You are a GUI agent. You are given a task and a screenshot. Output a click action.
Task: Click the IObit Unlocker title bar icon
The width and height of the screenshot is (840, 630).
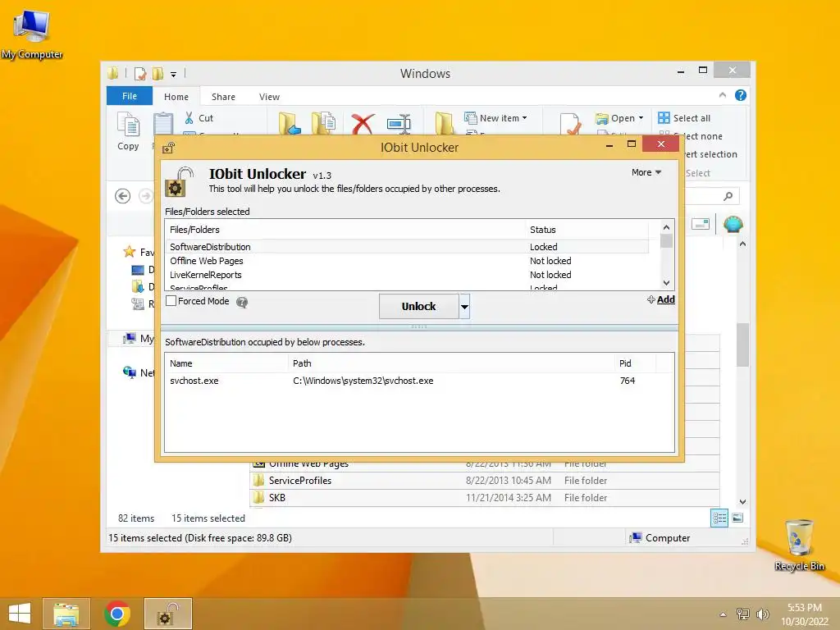click(x=169, y=148)
